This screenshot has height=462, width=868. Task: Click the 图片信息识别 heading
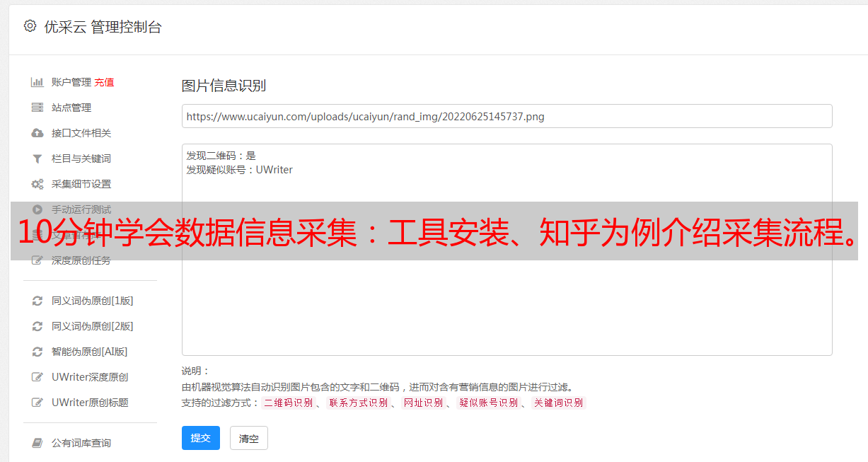(x=224, y=86)
